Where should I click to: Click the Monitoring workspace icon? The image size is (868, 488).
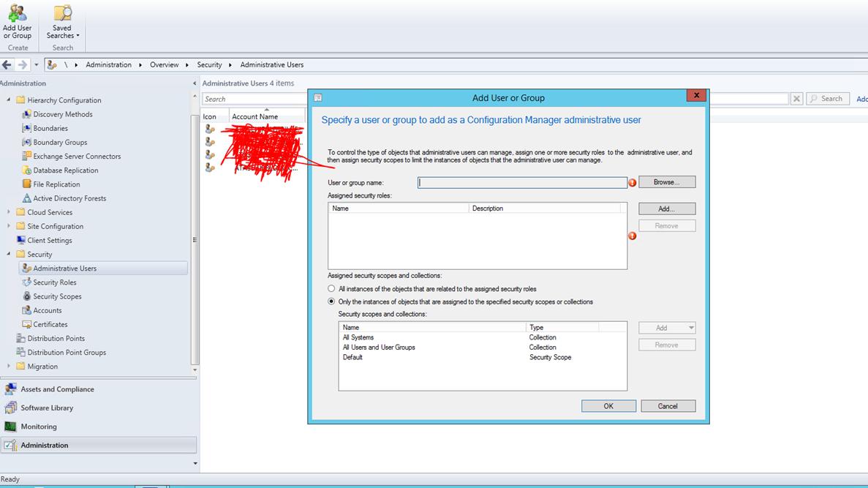10,427
